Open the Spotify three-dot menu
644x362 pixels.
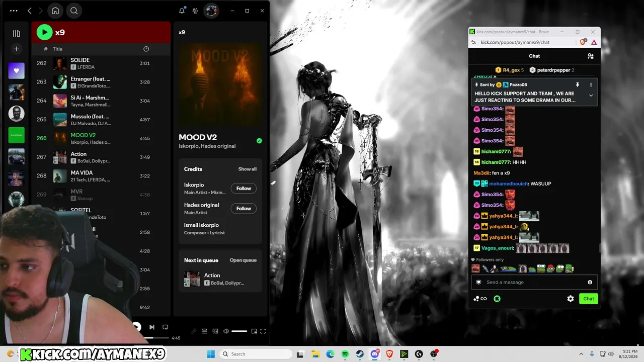pos(14,11)
